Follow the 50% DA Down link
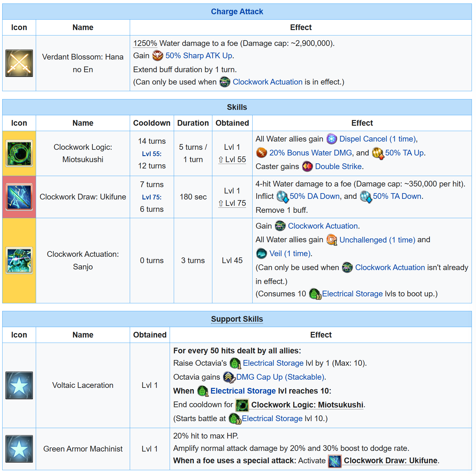The height and width of the screenshot is (474, 476). click(x=315, y=196)
